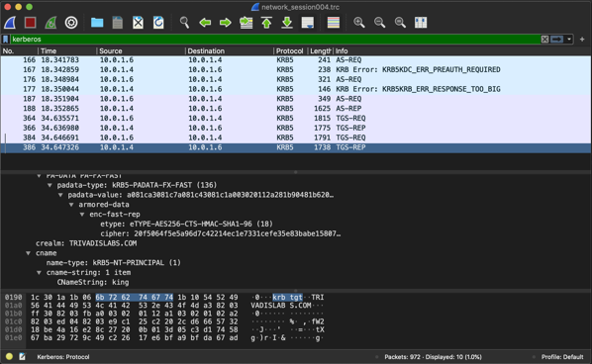This screenshot has width=592, height=364.
Task: Open capture options gear icon
Action: (x=71, y=23)
